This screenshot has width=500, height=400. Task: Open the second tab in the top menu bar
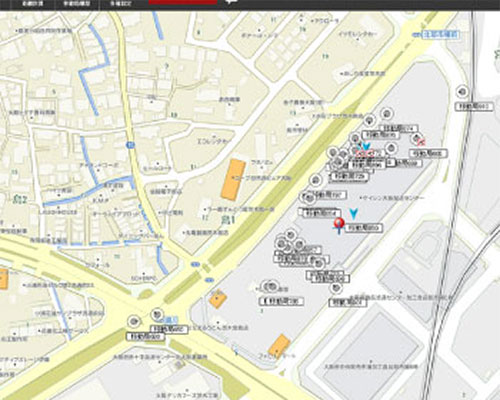pyautogui.click(x=77, y=4)
